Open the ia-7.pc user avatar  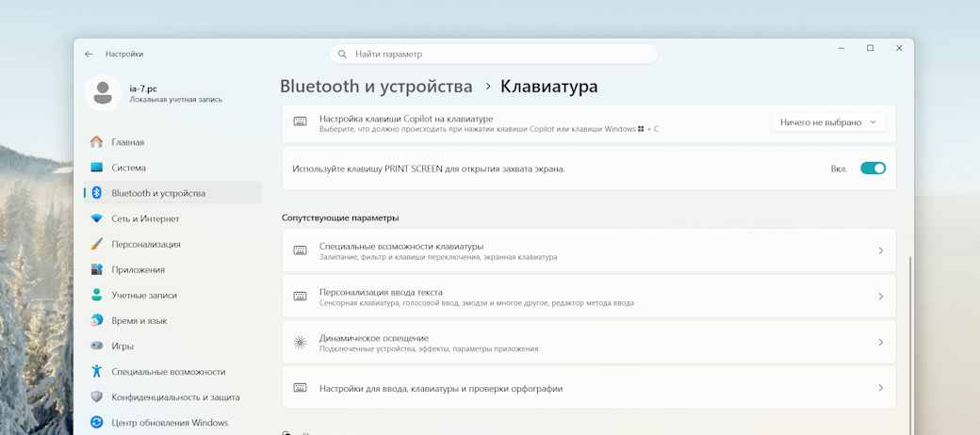(103, 93)
